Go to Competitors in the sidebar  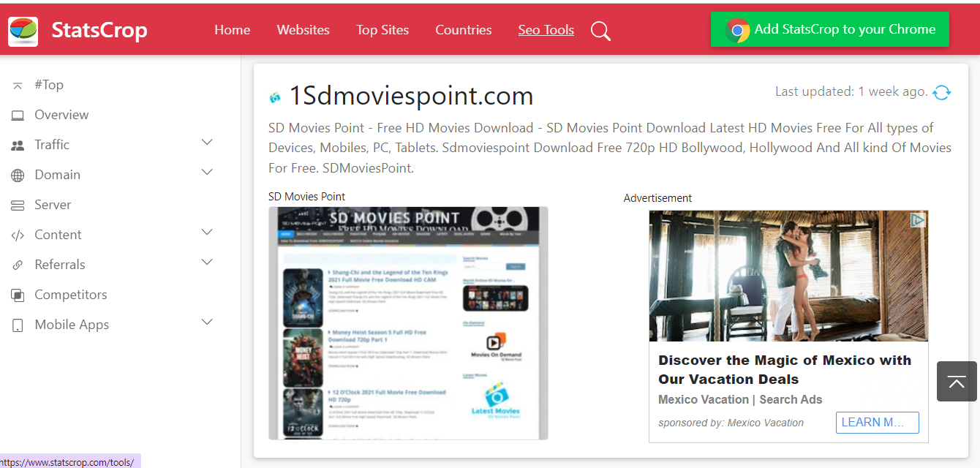pos(71,295)
